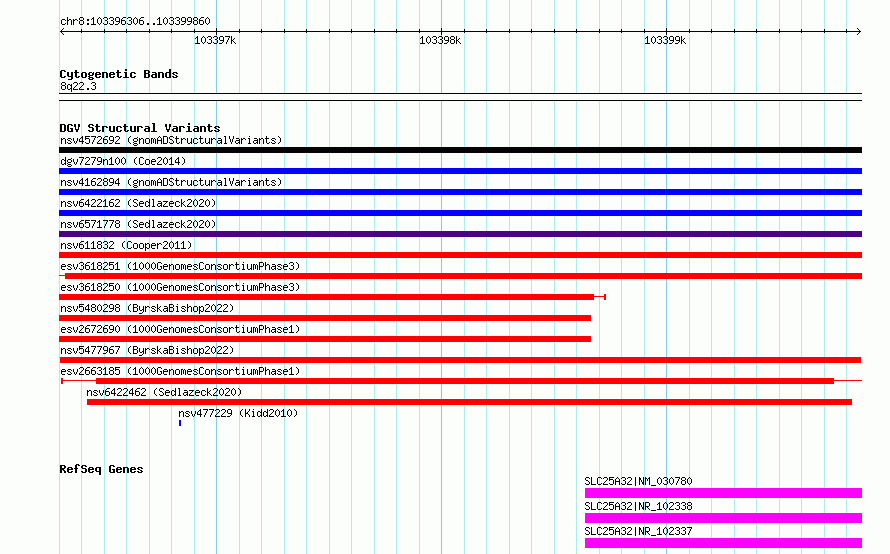The height and width of the screenshot is (554, 890).
Task: Click the 103397k ruler position
Action: 215,40
